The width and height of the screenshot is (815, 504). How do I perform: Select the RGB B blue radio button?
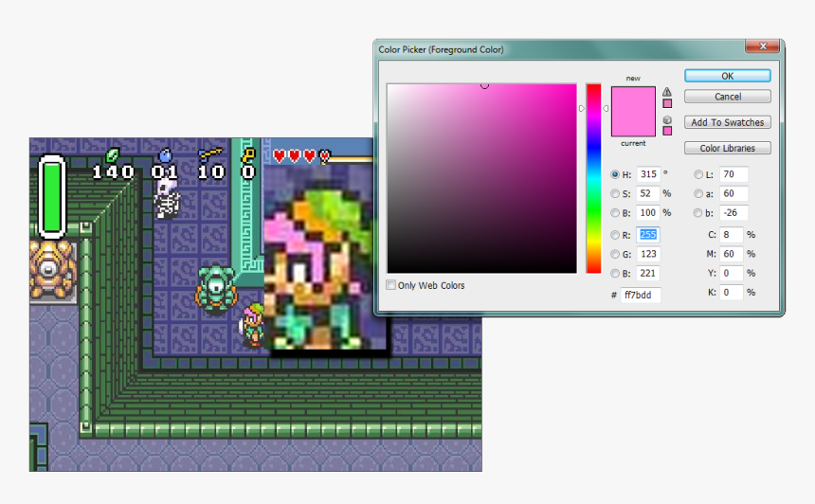[615, 273]
